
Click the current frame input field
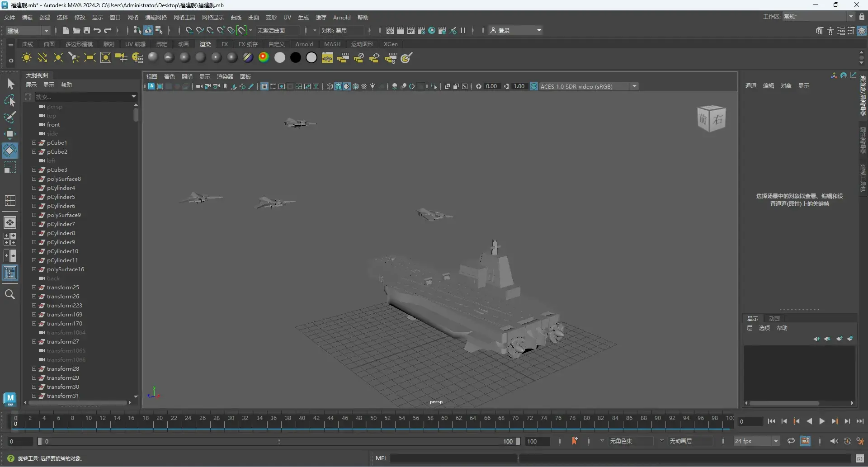(750, 421)
